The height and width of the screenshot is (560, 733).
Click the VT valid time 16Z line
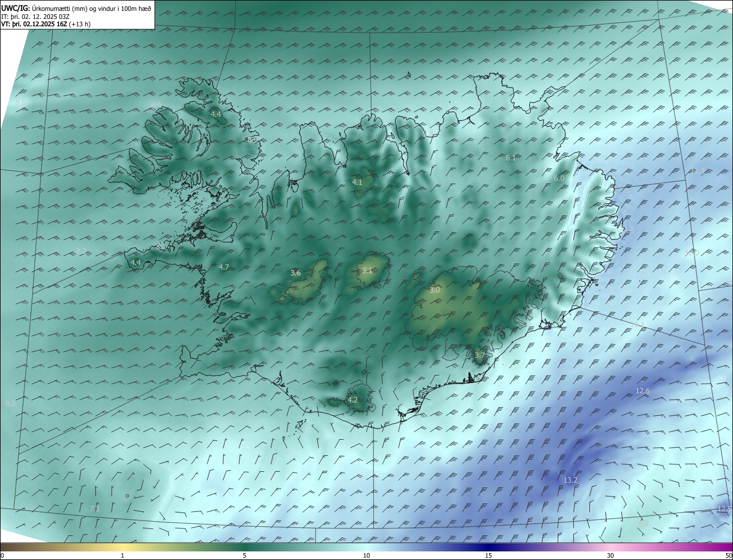point(46,24)
